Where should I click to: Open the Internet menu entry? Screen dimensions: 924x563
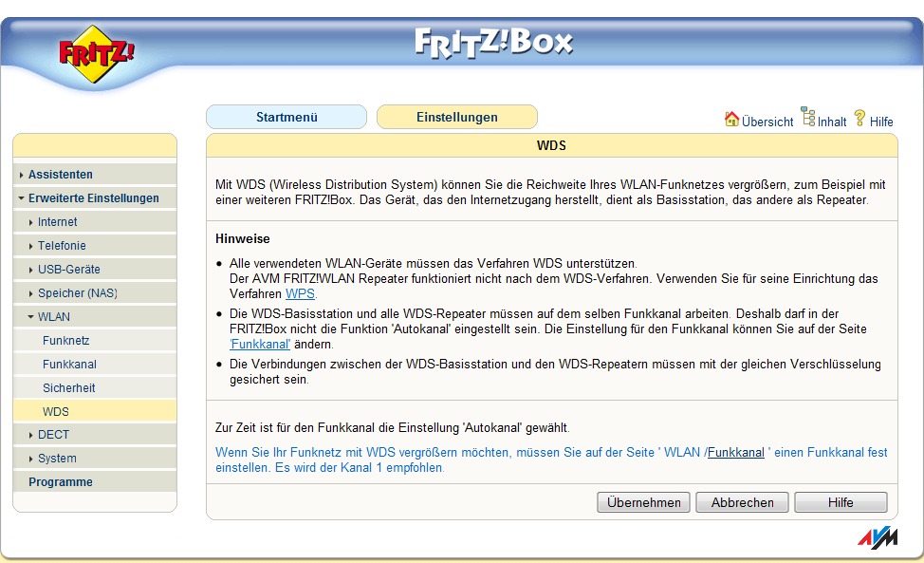click(57, 221)
